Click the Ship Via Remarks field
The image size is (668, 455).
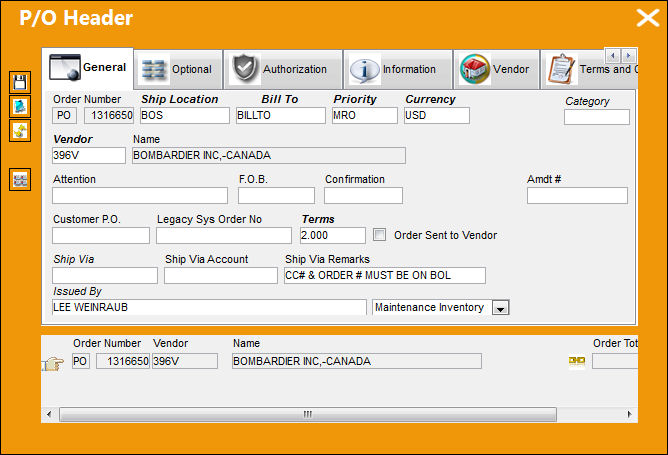(385, 276)
